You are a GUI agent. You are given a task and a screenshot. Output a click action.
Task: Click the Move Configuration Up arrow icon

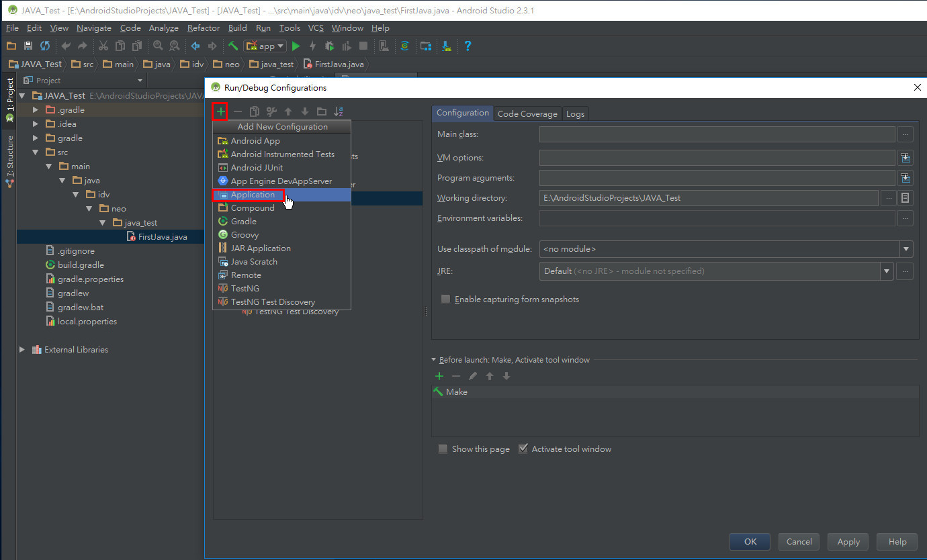[288, 111]
